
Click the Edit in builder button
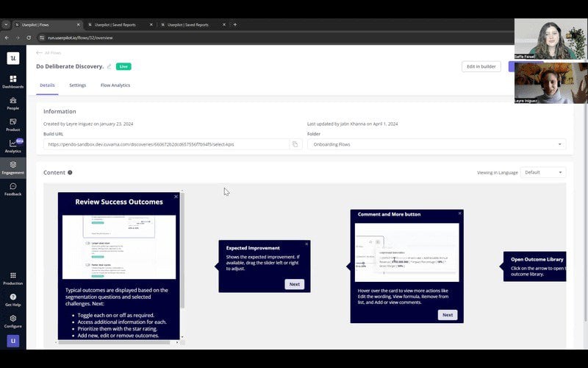481,66
